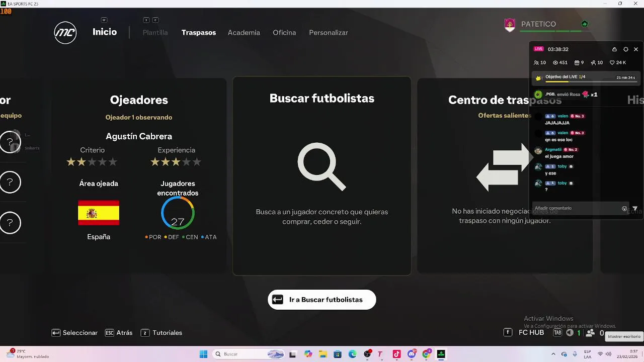Click the send comment arrow icon
Viewport: 644px width, 362px height.
click(635, 209)
